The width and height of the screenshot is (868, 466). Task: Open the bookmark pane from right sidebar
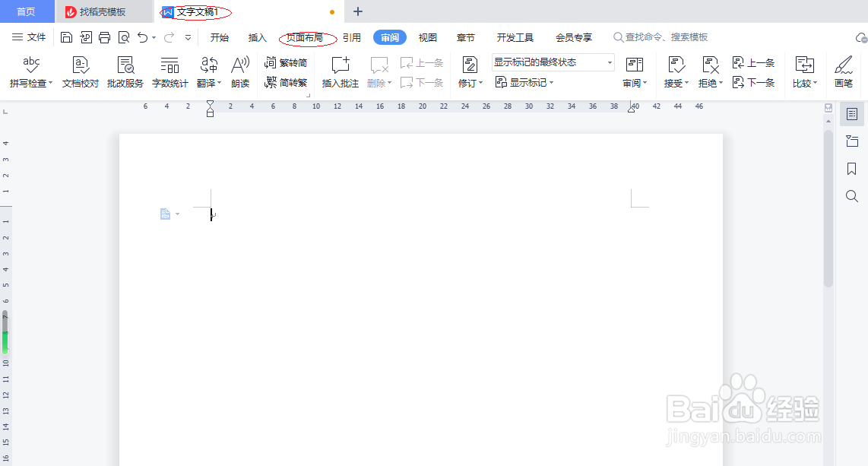(x=851, y=170)
